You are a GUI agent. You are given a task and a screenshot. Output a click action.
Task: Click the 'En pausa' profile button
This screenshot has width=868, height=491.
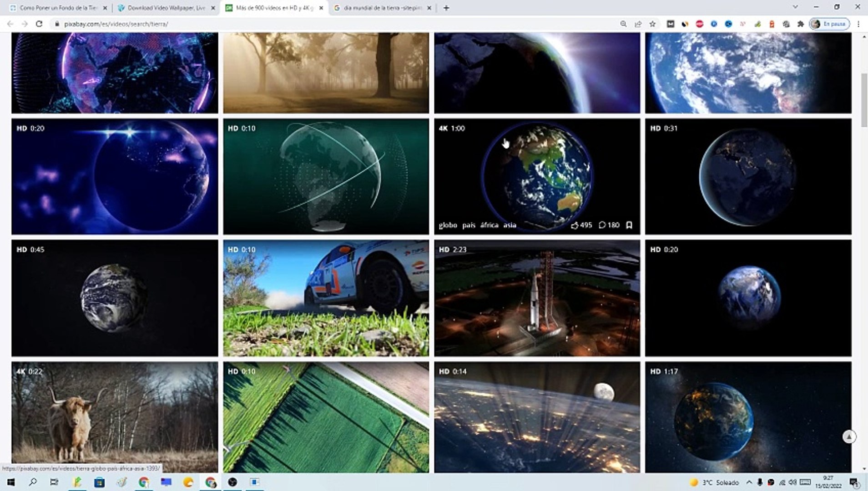click(x=829, y=24)
